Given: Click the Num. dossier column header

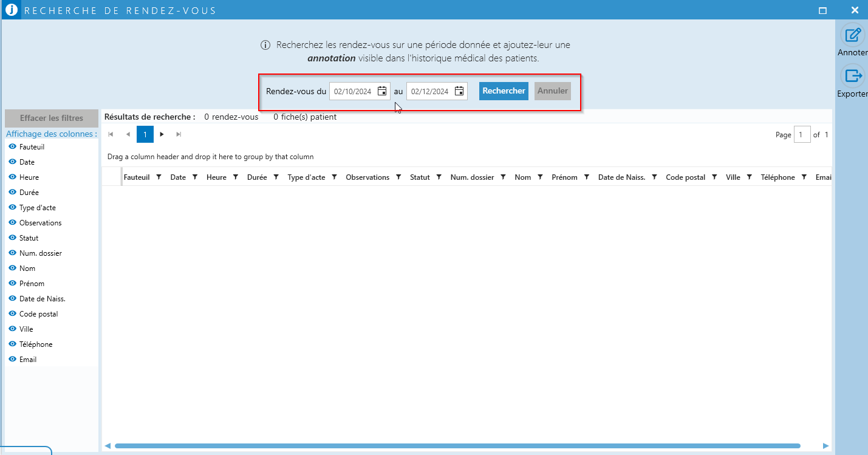Looking at the screenshot, I should click(472, 177).
